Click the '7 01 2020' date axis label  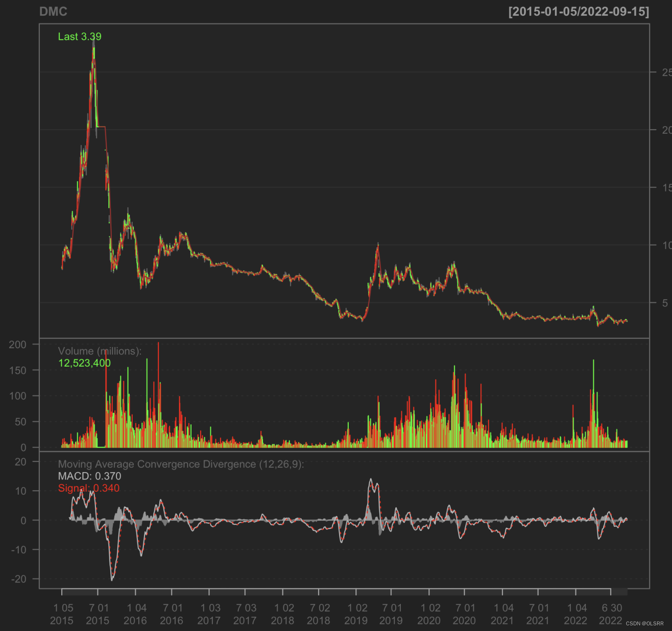pyautogui.click(x=465, y=614)
